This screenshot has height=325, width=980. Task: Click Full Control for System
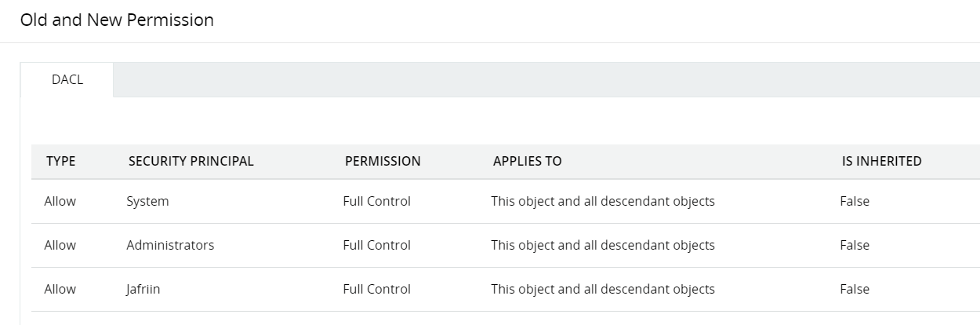(x=376, y=201)
